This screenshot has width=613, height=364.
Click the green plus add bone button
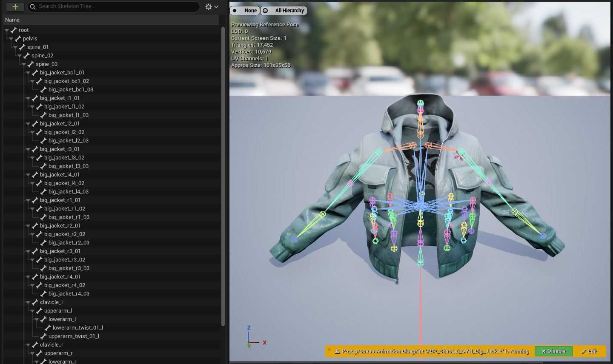pos(15,7)
